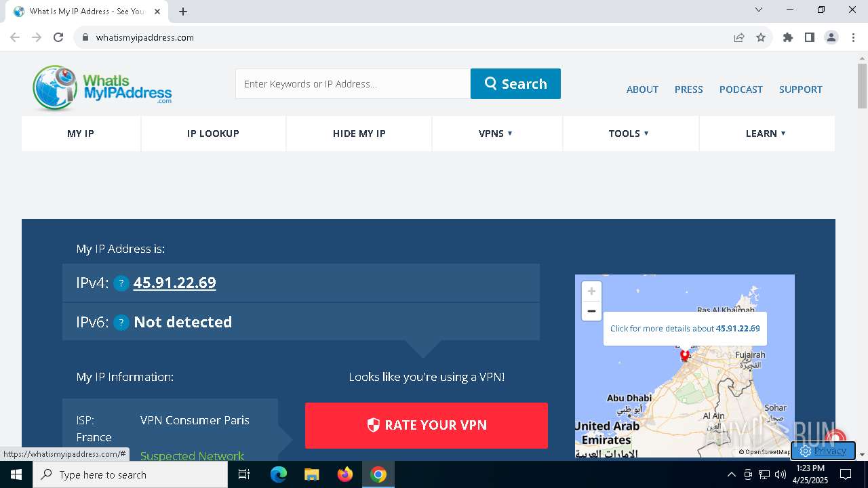Screen dimensions: 868x488
Task: Click the 'Looks like you're using a VPN!' text
Action: coord(427,377)
